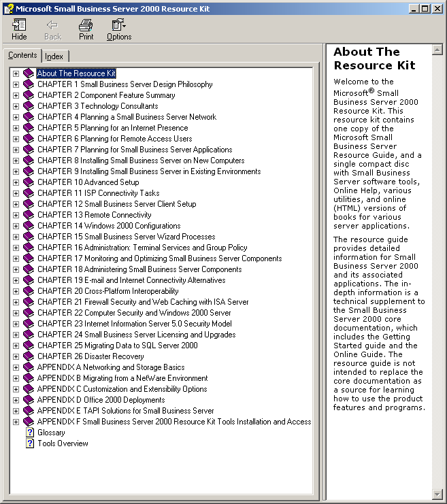Expand APPENDIX F Tools Installation node
The height and width of the screenshot is (504, 447).
(16, 422)
